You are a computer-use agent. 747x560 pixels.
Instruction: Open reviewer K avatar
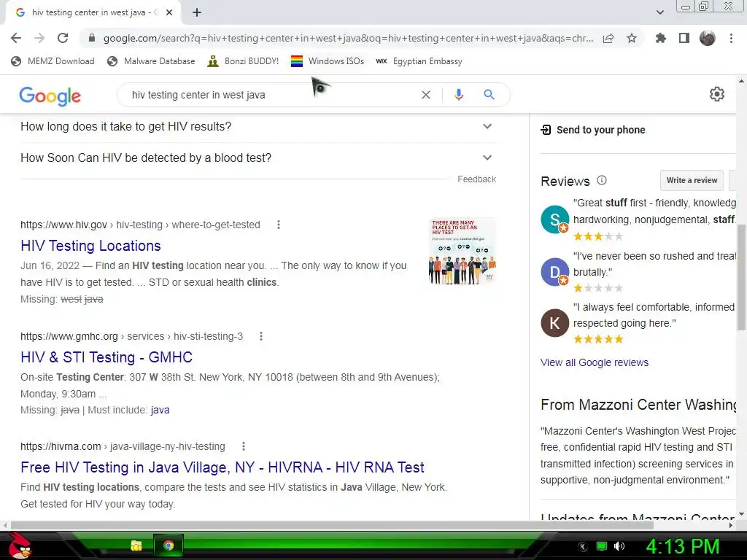[x=555, y=323]
